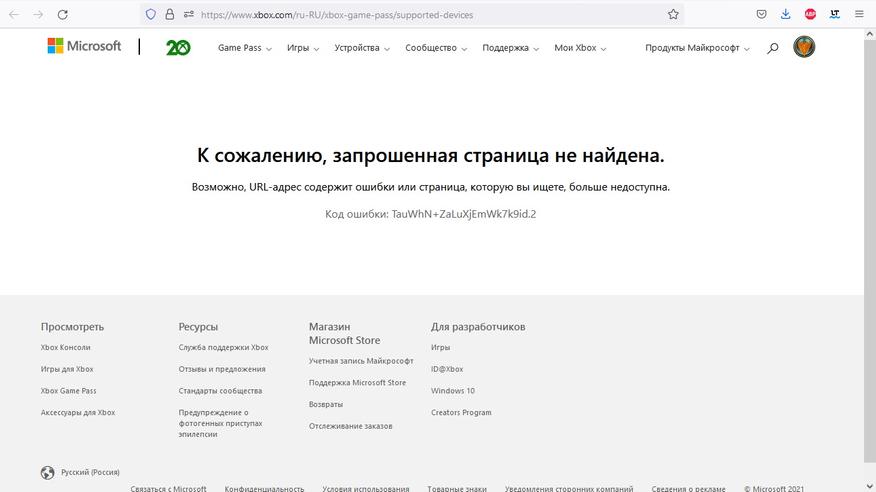Open the Firefox downloads arrow icon
This screenshot has height=492, width=876.
(x=786, y=15)
